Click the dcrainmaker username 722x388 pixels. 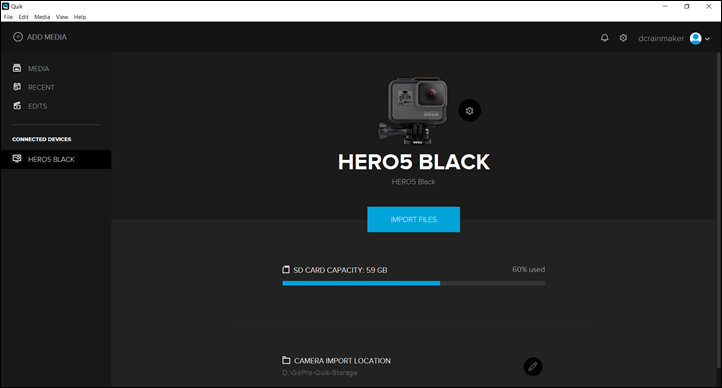tap(661, 39)
